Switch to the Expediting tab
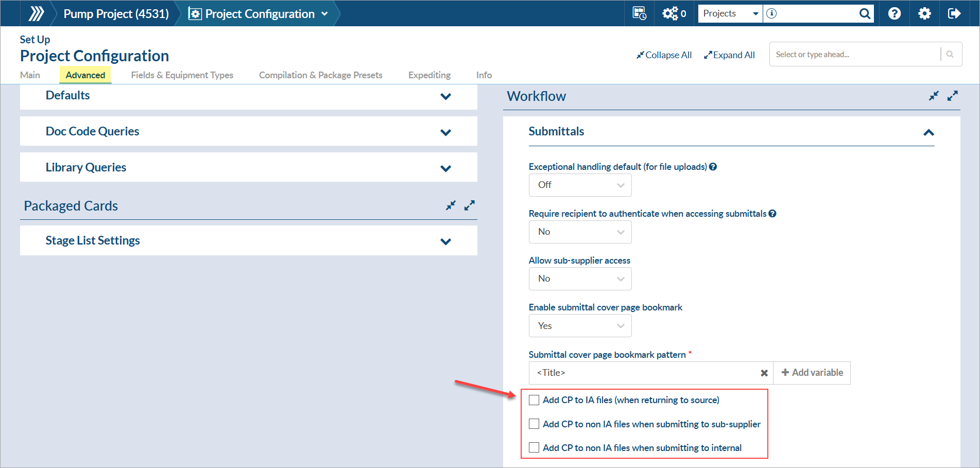Image resolution: width=980 pixels, height=468 pixels. point(429,75)
